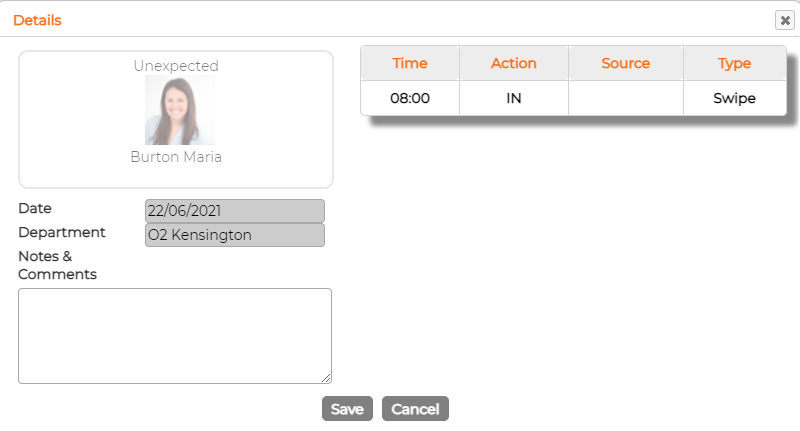Sort by the Type column header

pos(735,63)
